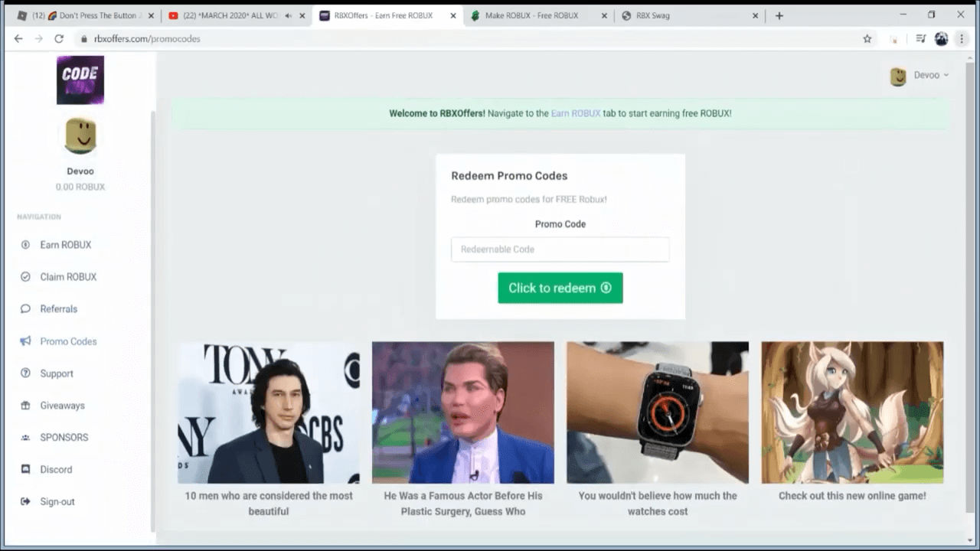This screenshot has width=980, height=551.
Task: Restore down the Chrome window
Action: [932, 15]
